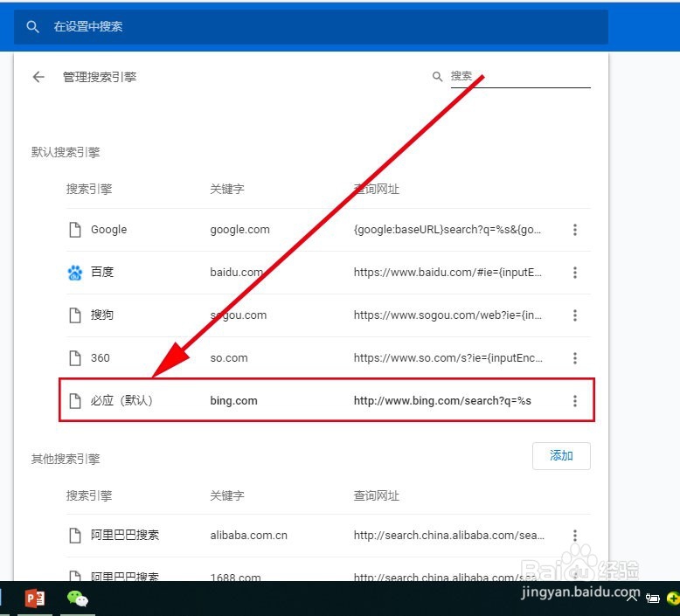The height and width of the screenshot is (616, 680).
Task: Click the baidu.com keyword
Action: 237,273
